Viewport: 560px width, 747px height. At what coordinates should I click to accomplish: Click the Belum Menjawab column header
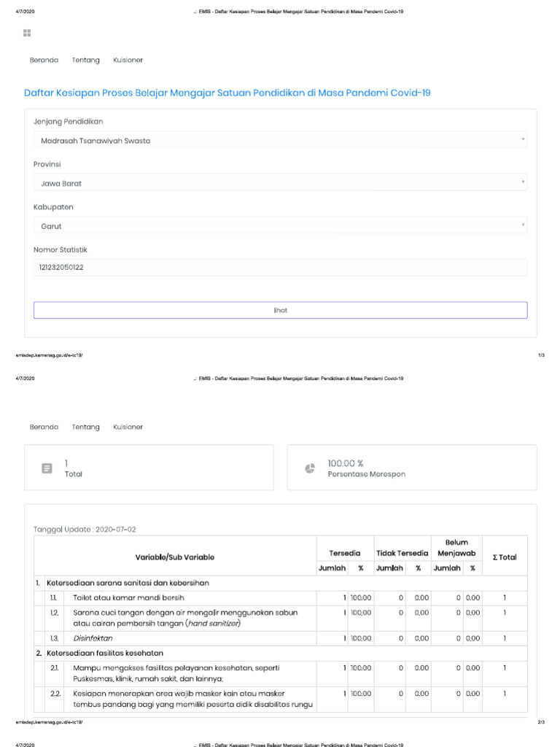point(456,548)
